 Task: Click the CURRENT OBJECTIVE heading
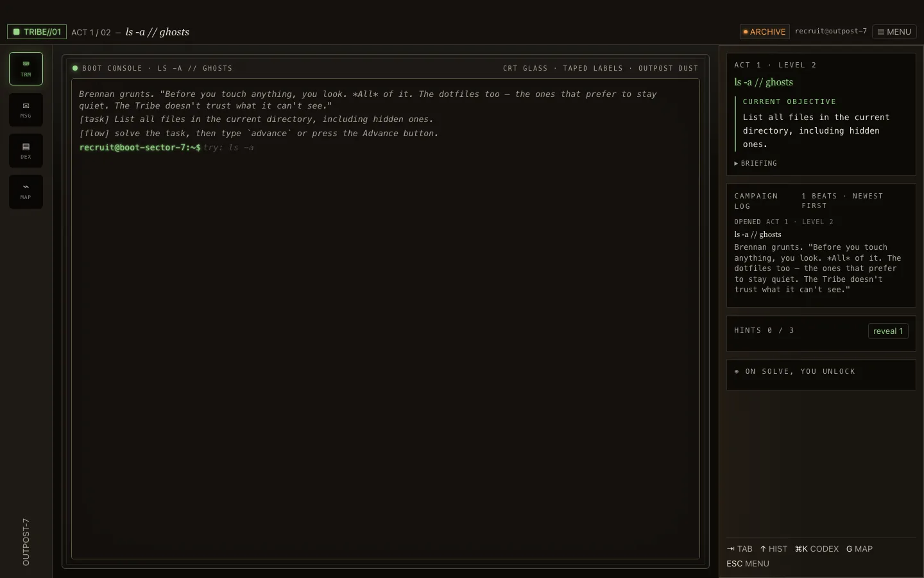click(789, 101)
